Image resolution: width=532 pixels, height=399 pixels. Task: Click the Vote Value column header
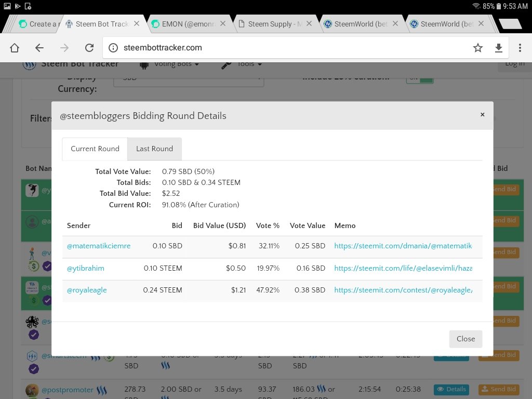coord(308,225)
